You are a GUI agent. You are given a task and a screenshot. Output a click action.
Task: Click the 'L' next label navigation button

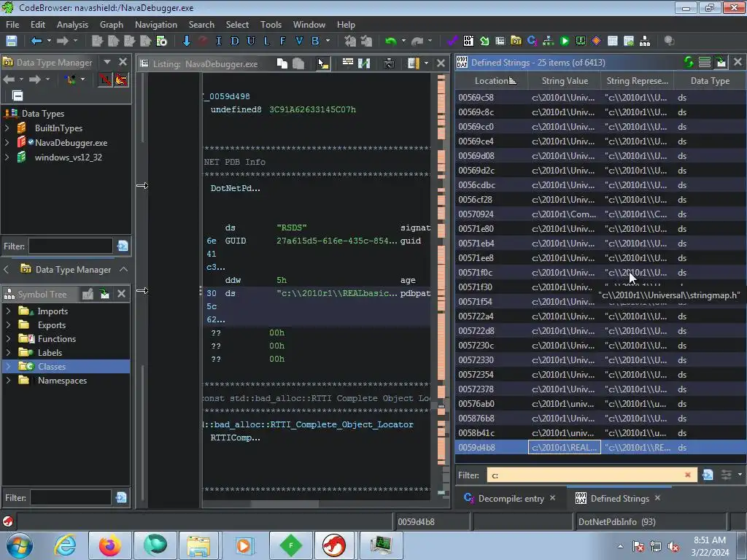tap(267, 41)
